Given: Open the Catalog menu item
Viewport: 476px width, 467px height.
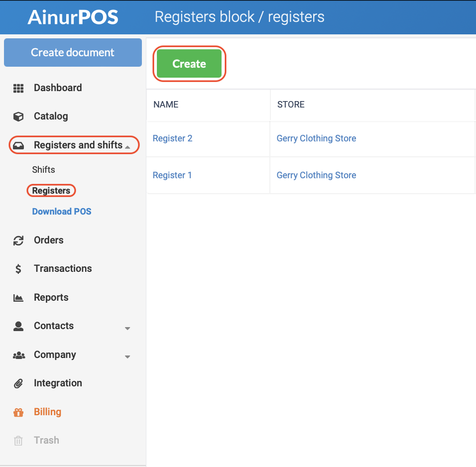Looking at the screenshot, I should [x=51, y=117].
